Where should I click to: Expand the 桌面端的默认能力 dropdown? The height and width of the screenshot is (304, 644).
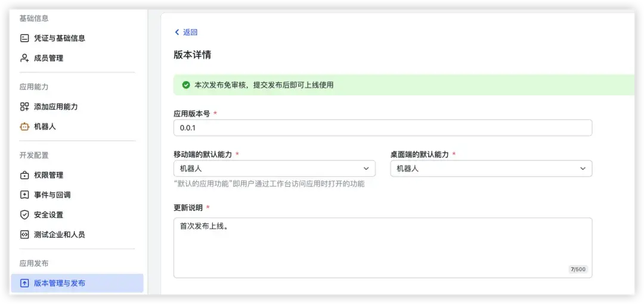(x=491, y=169)
